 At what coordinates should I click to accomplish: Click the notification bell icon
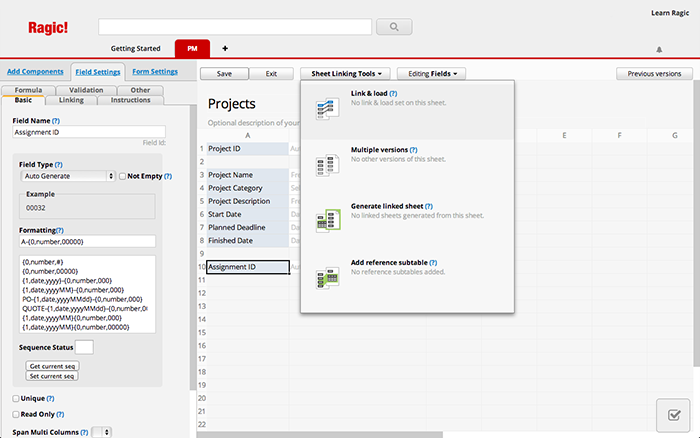click(x=659, y=49)
